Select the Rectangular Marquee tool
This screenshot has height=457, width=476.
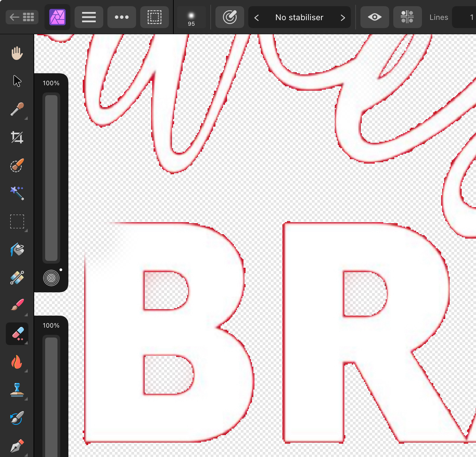[17, 221]
